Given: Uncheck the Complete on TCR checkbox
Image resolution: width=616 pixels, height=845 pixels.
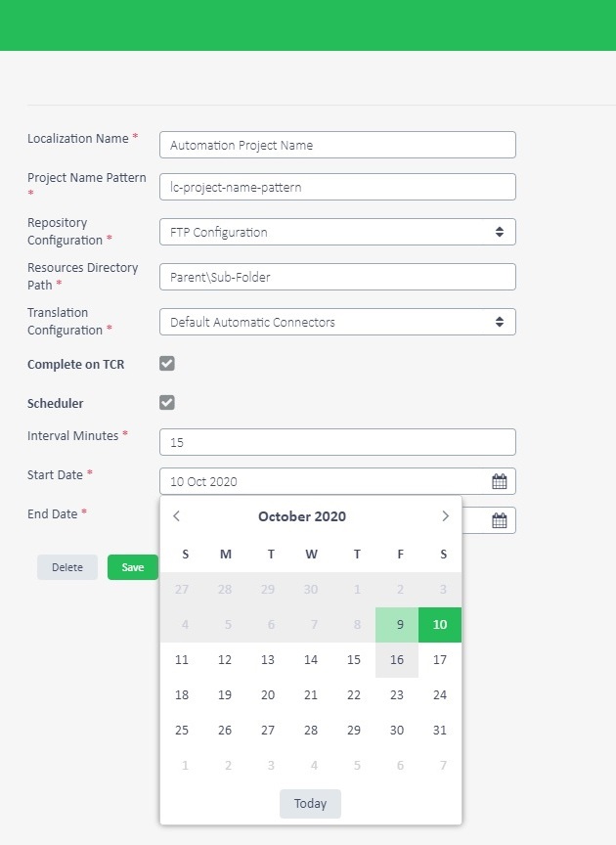Looking at the screenshot, I should point(167,364).
